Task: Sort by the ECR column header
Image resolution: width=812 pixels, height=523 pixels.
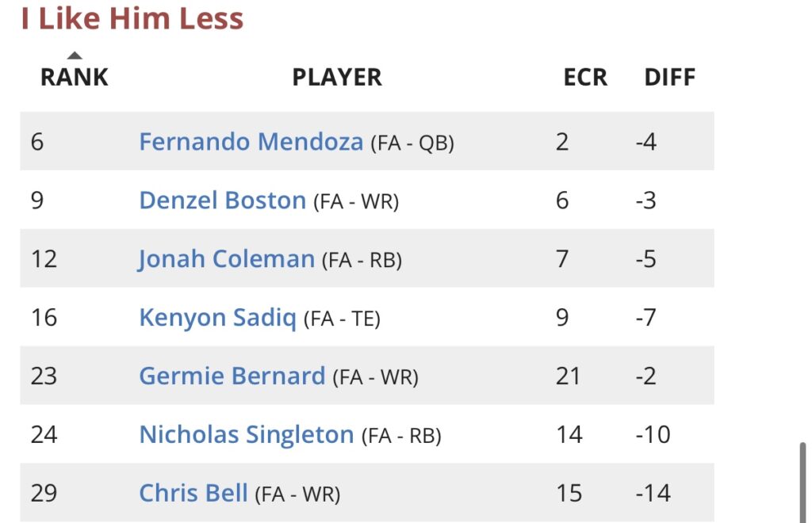Action: click(x=585, y=77)
